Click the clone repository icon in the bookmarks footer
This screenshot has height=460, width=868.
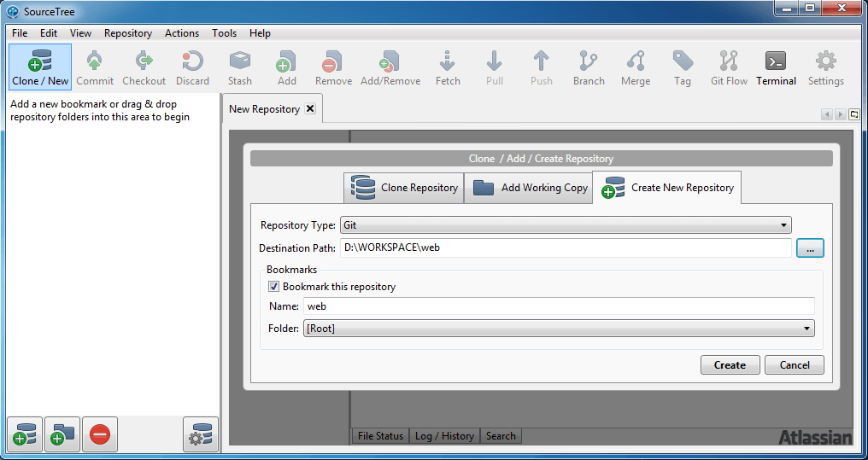25,434
